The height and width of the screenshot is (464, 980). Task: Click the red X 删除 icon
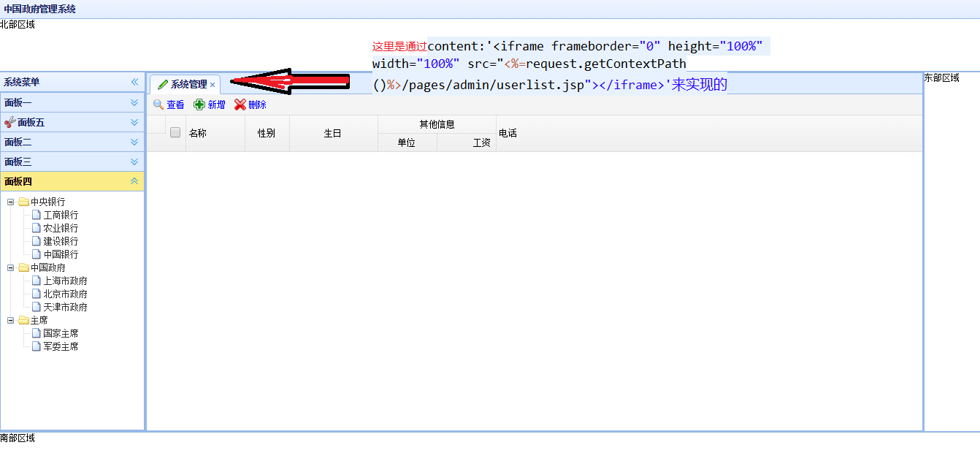tap(240, 104)
